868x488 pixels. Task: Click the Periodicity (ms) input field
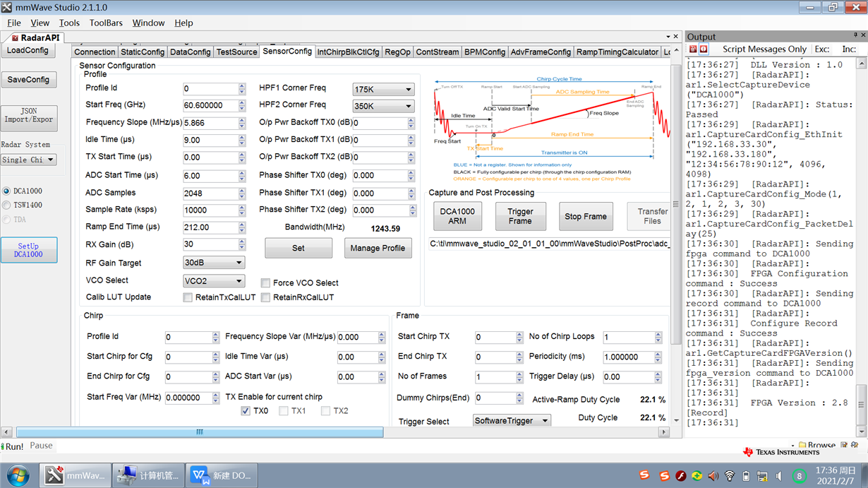[629, 357]
